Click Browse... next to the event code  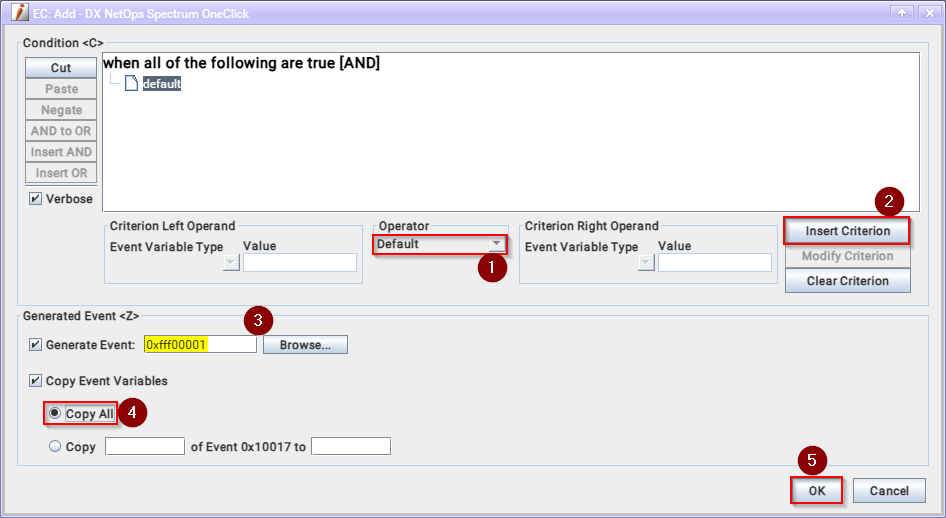pyautogui.click(x=305, y=345)
